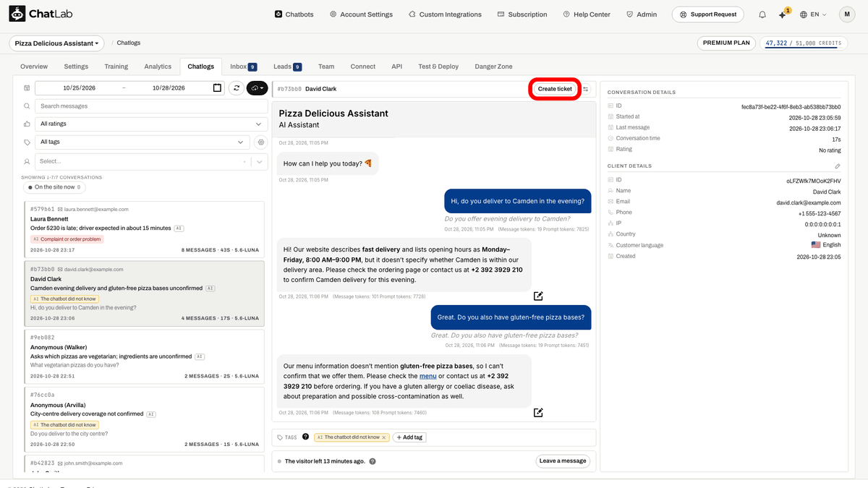Open the M user avatar menu
This screenshot has width=868, height=488.
(x=847, y=14)
